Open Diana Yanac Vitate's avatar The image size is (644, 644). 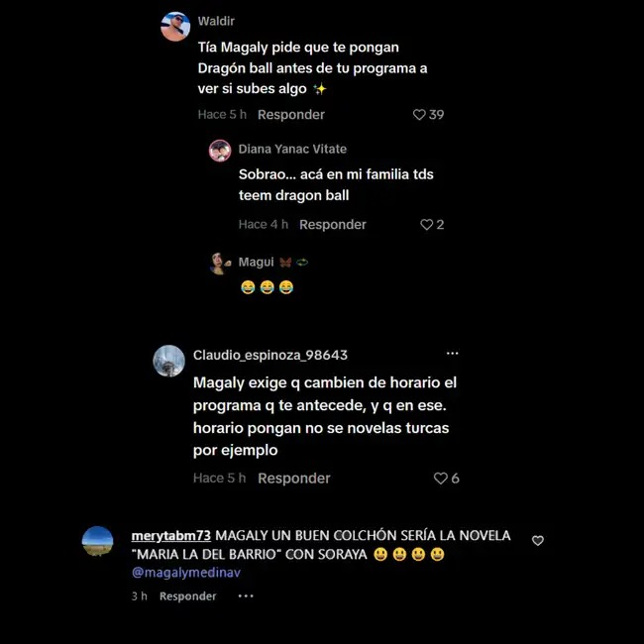point(220,151)
